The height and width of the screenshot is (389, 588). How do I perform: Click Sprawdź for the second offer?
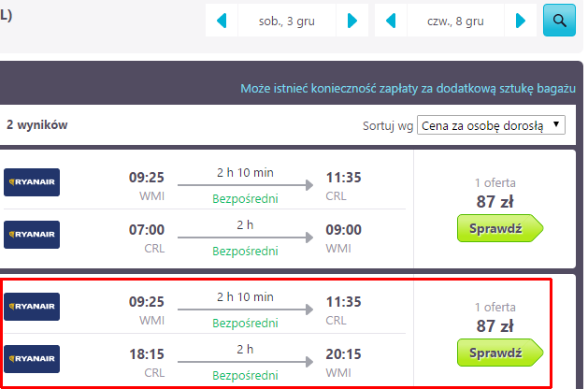[x=499, y=352]
